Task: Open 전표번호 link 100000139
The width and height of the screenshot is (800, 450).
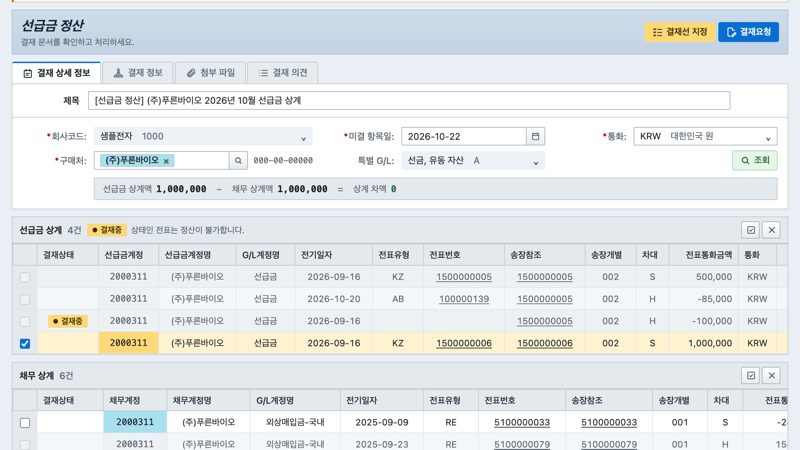Action: point(464,299)
